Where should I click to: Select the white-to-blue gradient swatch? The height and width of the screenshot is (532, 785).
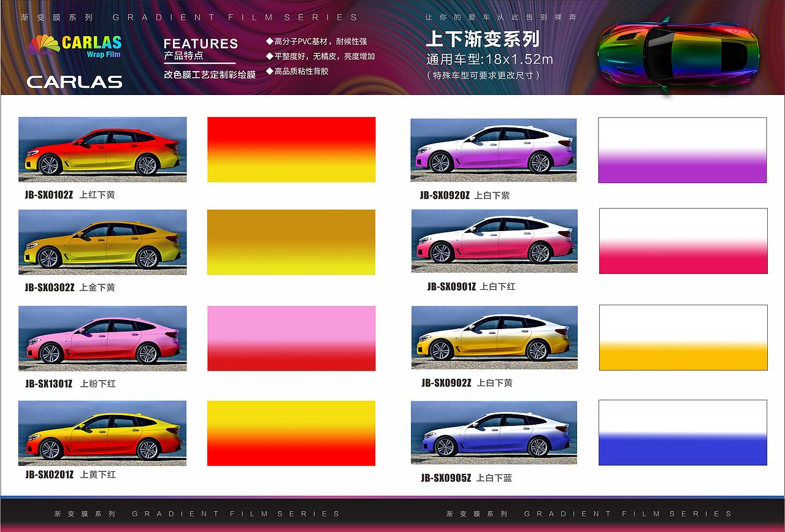click(682, 432)
